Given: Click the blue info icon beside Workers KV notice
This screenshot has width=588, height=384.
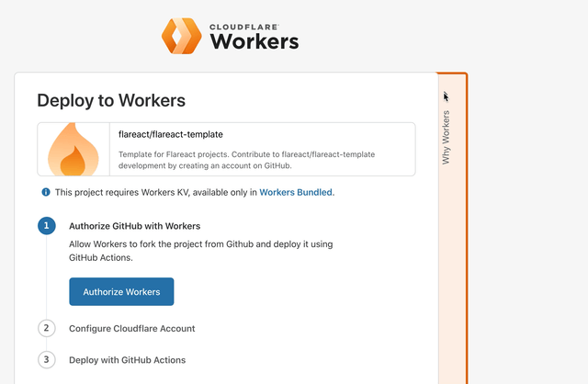Looking at the screenshot, I should click(x=46, y=192).
